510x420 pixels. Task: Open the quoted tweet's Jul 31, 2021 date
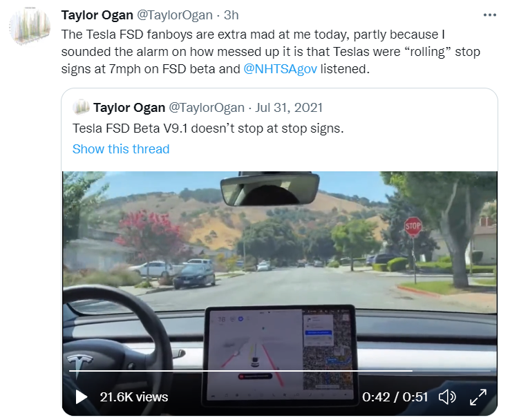click(x=290, y=108)
